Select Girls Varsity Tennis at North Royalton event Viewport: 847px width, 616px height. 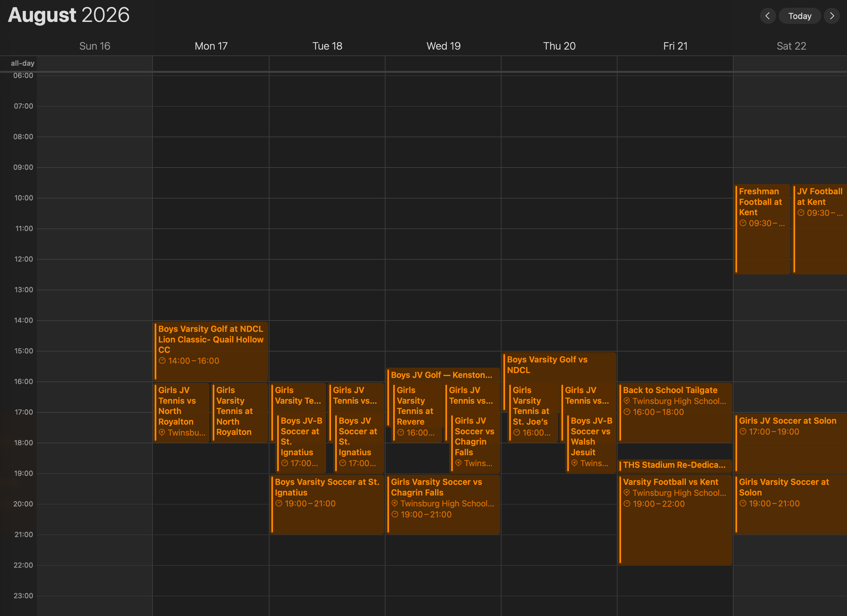click(240, 412)
